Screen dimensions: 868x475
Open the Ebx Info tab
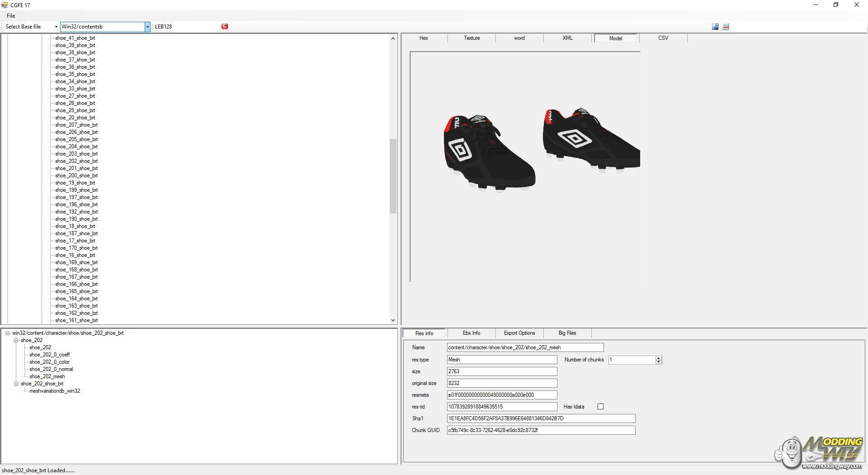point(471,333)
